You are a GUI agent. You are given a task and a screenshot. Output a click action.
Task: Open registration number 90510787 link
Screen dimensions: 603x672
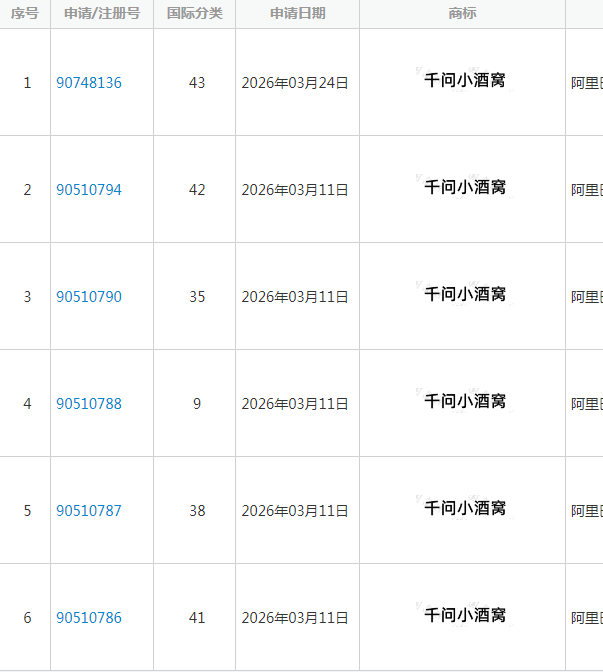[x=89, y=511]
